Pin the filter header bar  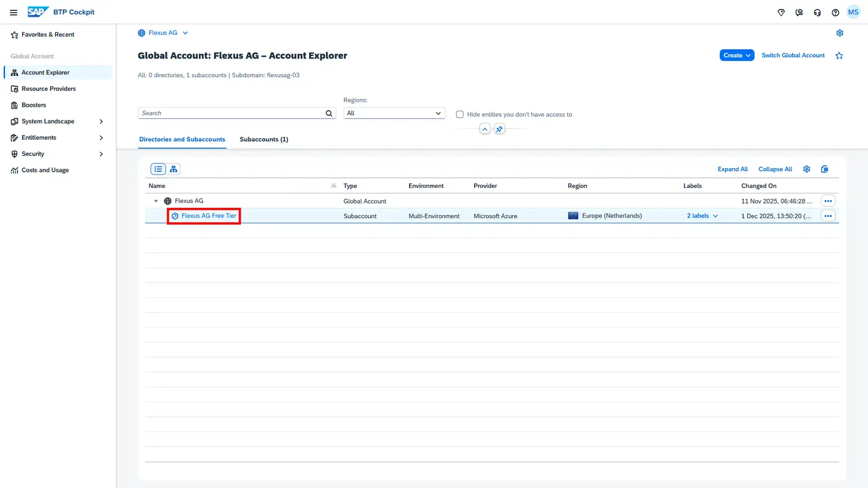pyautogui.click(x=499, y=129)
